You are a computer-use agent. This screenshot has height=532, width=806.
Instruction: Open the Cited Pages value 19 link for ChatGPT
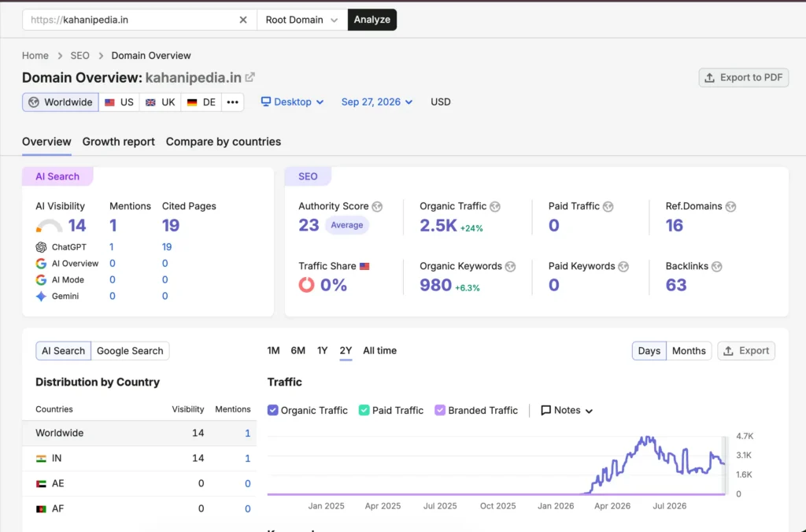point(167,247)
